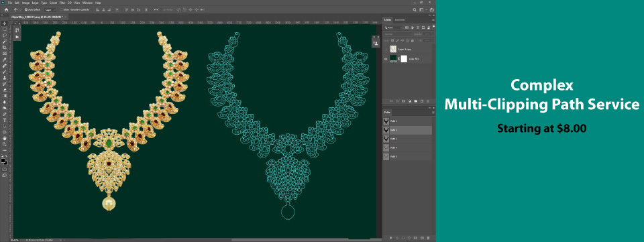The width and height of the screenshot is (644, 242).
Task: Select the Gradient tool
Action: (5, 96)
